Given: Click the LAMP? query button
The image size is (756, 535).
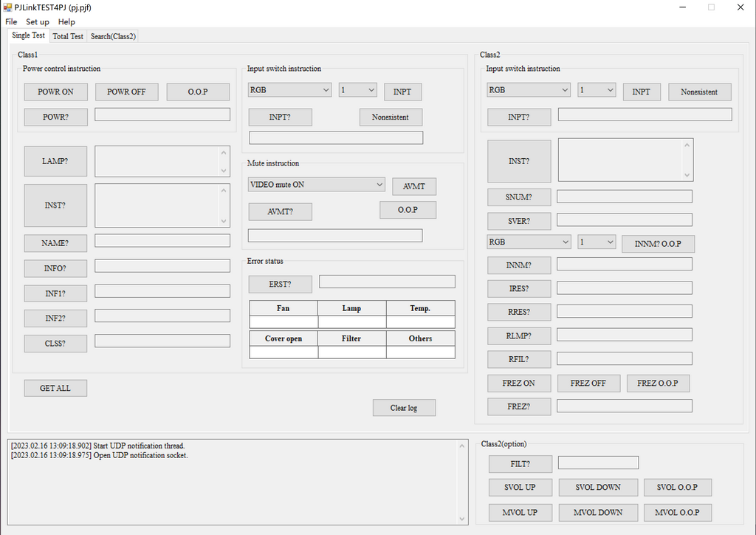Looking at the screenshot, I should (55, 161).
